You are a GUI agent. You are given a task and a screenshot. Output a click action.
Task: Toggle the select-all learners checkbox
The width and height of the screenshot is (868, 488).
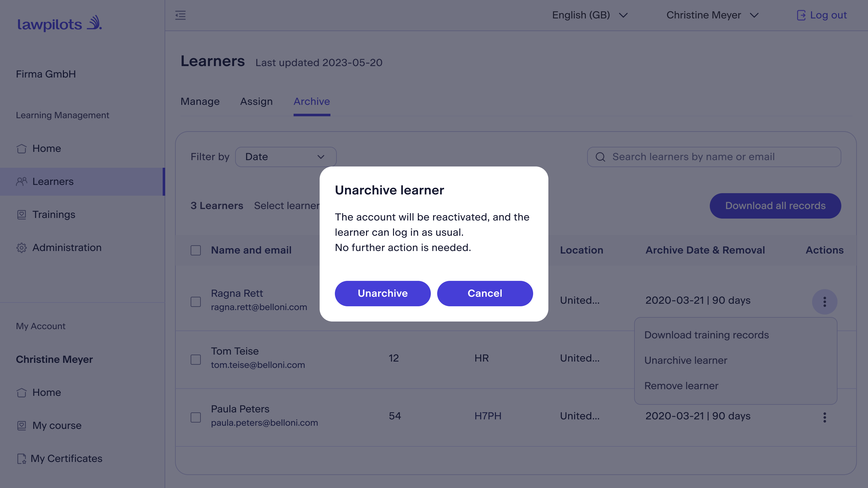195,250
